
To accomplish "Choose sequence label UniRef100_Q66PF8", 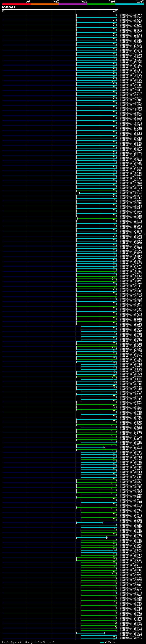I will [x=131, y=70].
